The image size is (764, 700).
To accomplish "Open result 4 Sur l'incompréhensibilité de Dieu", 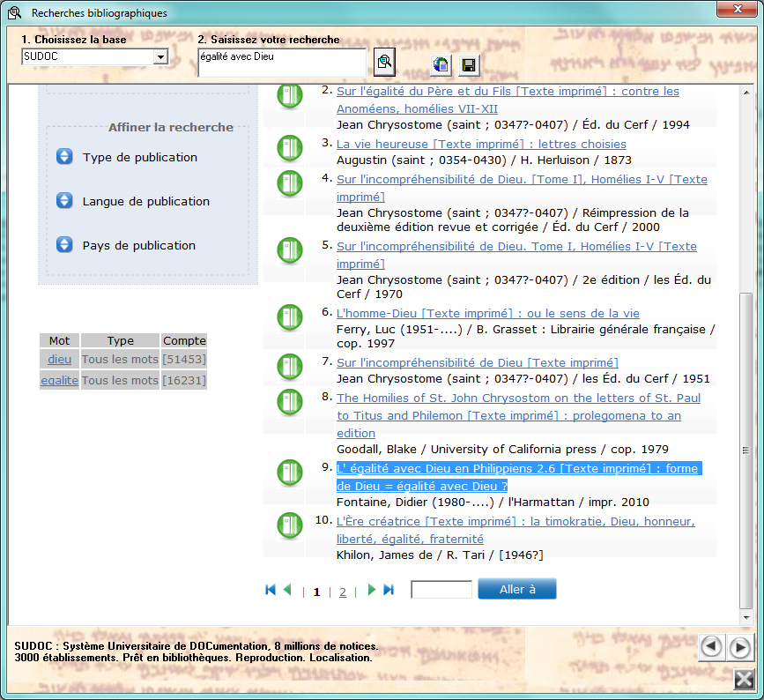I will (522, 188).
